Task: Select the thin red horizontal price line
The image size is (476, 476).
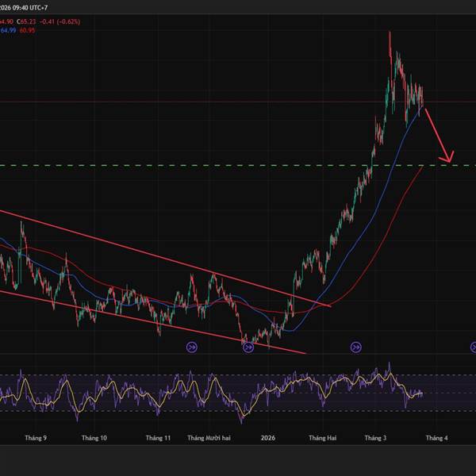Action: [x=238, y=102]
